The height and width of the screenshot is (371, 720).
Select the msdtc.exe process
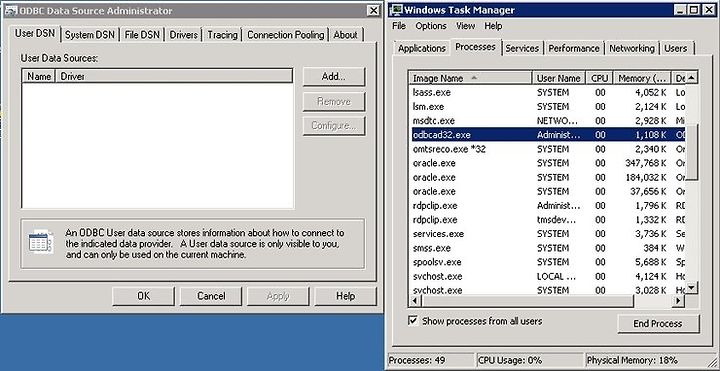tap(547, 121)
